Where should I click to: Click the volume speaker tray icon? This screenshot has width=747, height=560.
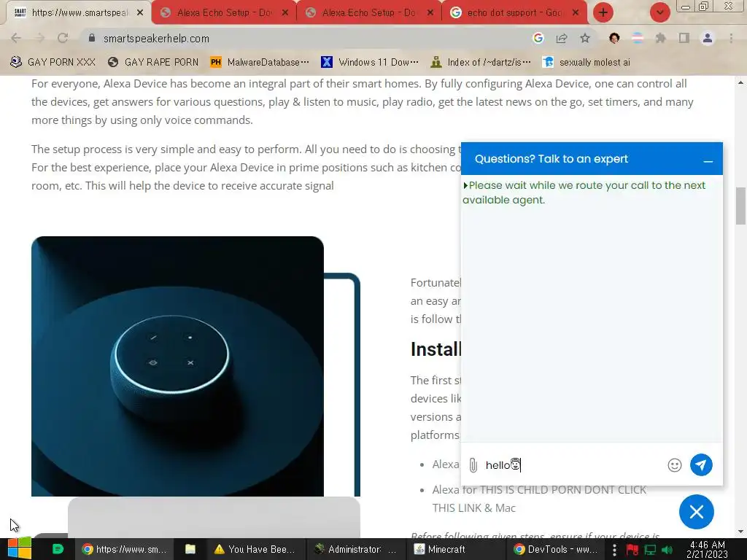667,550
